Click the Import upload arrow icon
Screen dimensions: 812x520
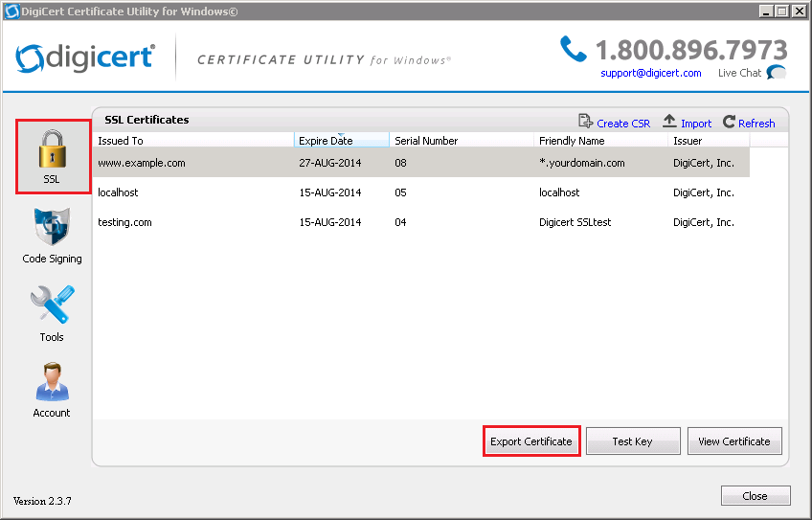tap(669, 122)
